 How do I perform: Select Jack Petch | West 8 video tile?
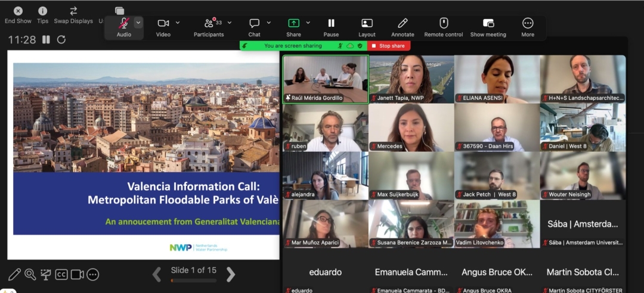click(x=497, y=176)
